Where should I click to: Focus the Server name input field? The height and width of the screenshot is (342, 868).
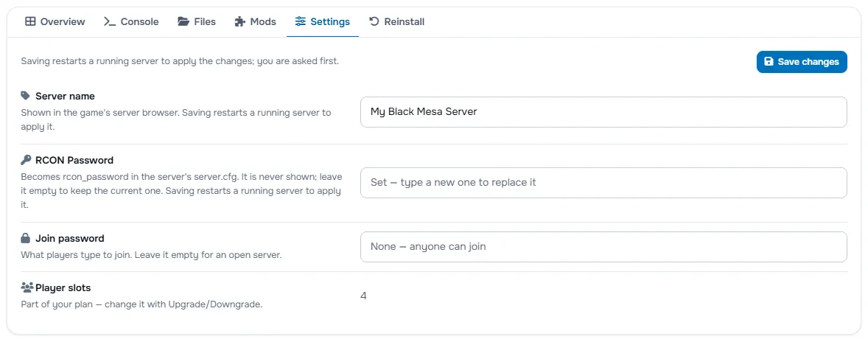point(603,112)
